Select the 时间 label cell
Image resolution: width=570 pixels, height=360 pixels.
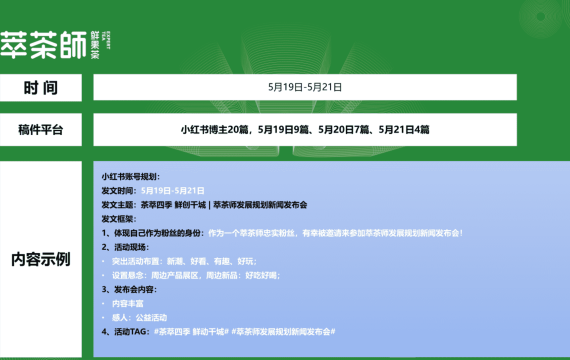[x=41, y=88]
